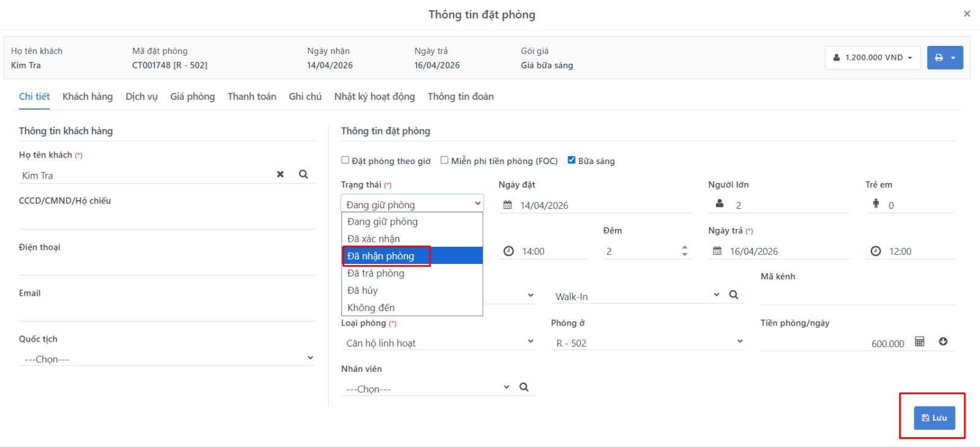
Task: Select Không đến status option
Action: click(412, 307)
